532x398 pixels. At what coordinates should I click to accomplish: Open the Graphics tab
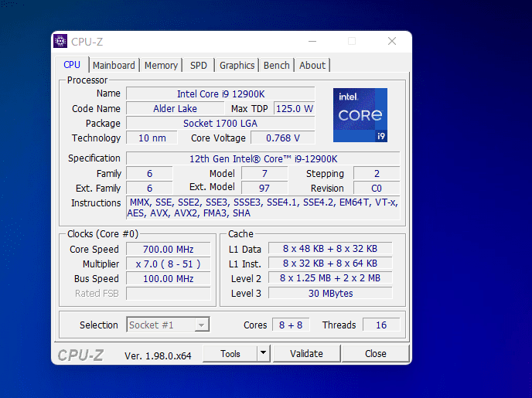(237, 65)
